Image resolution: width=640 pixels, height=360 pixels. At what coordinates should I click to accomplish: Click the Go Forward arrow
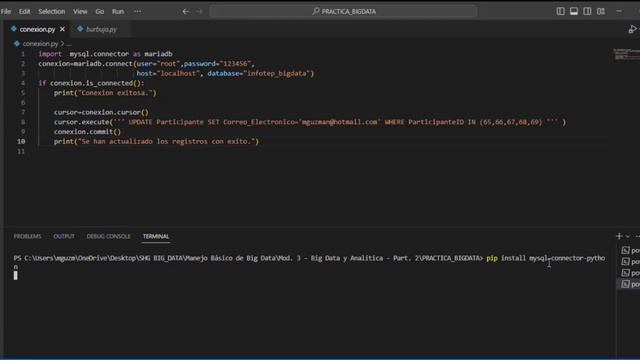click(x=200, y=11)
